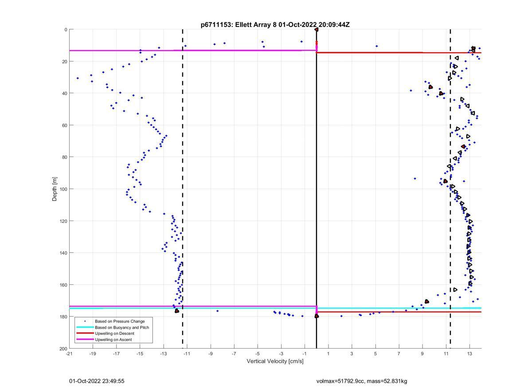Click the red line sample in the legend
Screen dimensions: 532x392
click(x=85, y=334)
